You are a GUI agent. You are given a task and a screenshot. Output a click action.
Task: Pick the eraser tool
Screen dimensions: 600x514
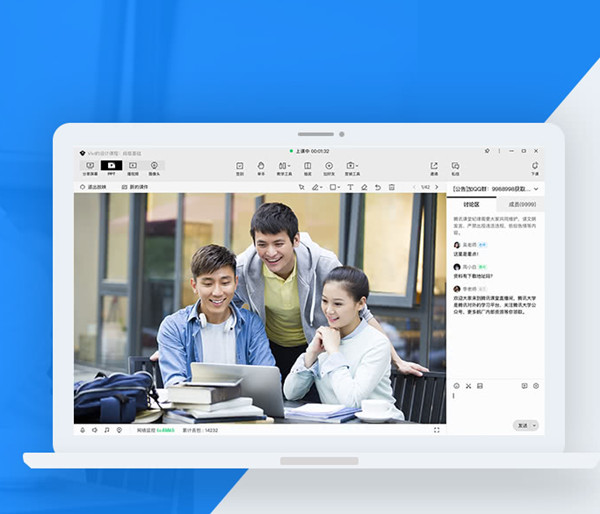click(x=364, y=187)
